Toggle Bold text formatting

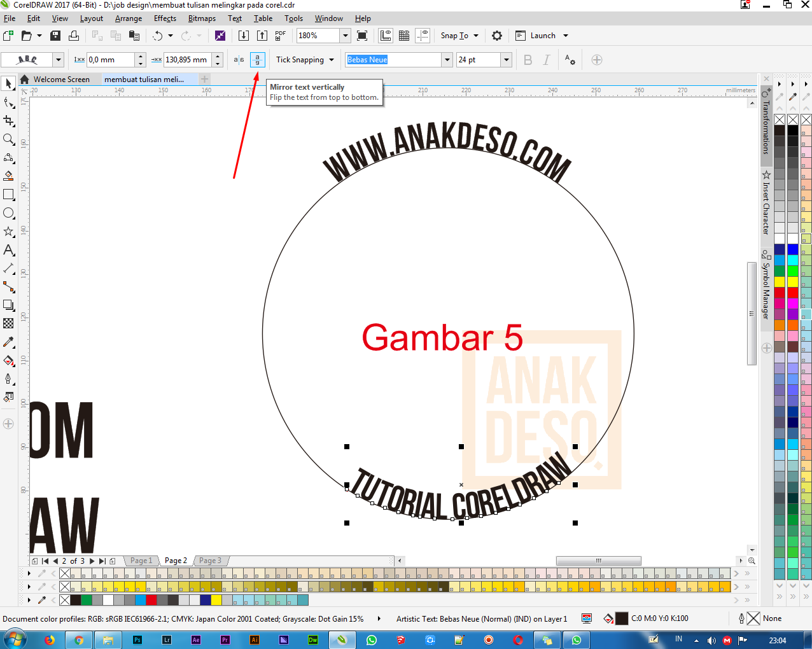point(528,60)
